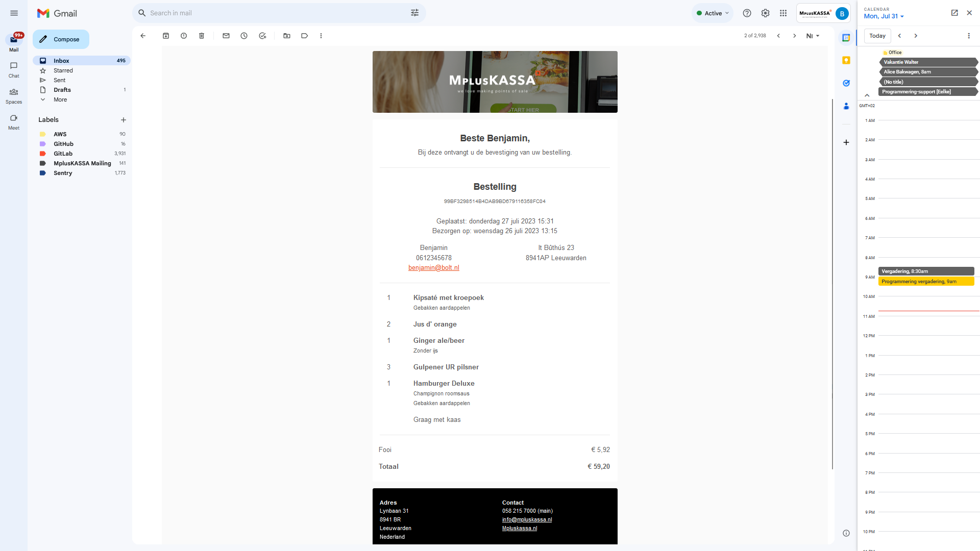Click benjamin@bolt.nl email link
This screenshot has width=980, height=551.
click(433, 268)
